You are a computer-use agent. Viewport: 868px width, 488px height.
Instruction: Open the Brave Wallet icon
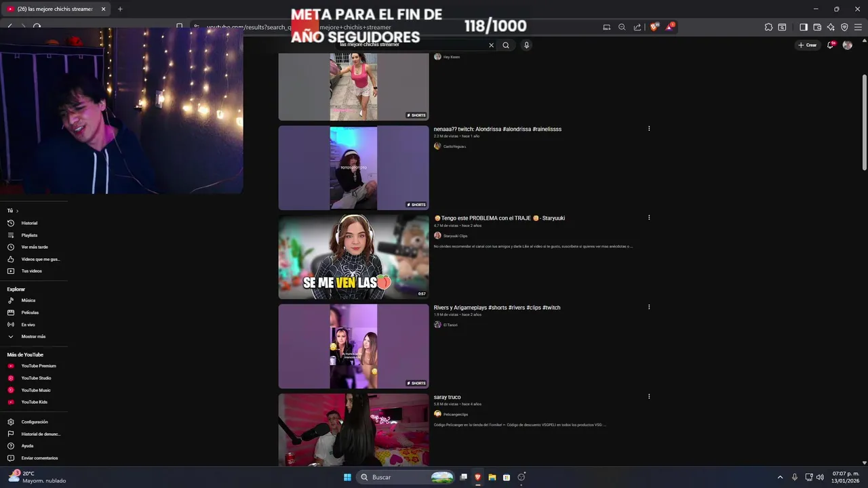(x=817, y=27)
